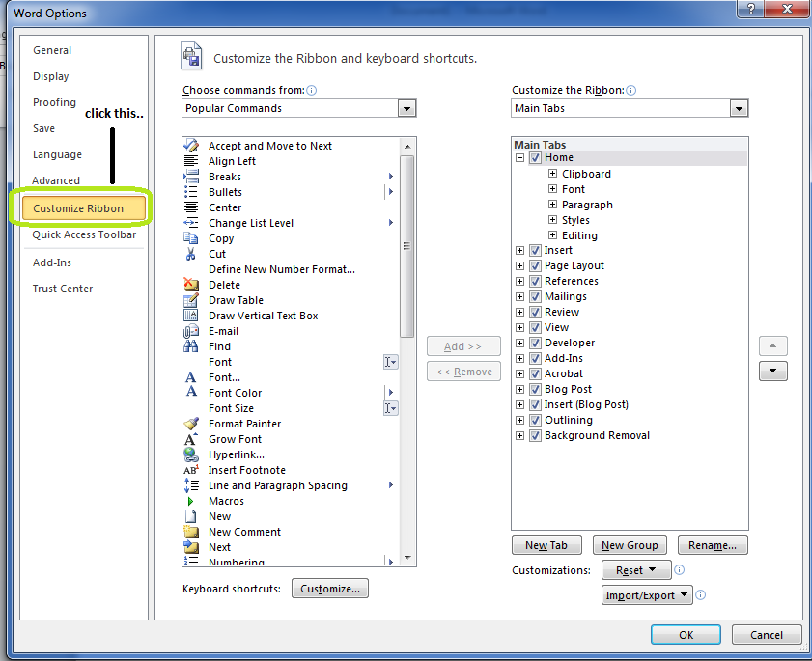Expand the Blog Post tab node
This screenshot has width=812, height=661.
tap(519, 389)
